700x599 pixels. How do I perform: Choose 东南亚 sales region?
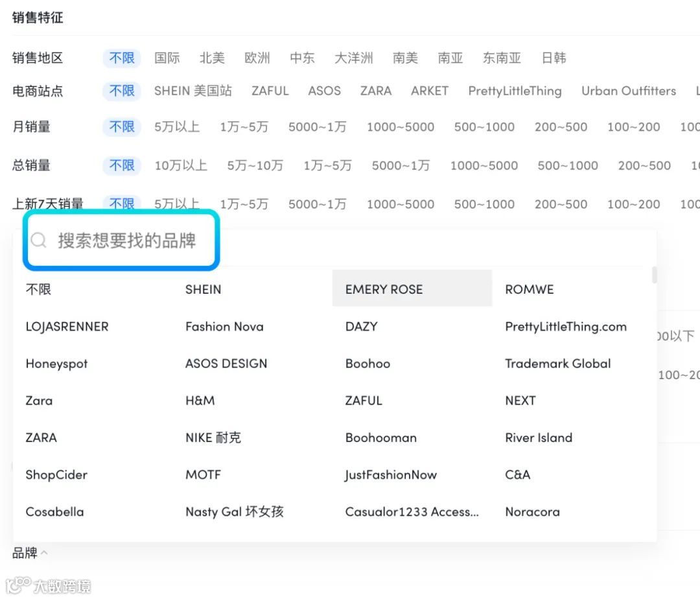coord(502,58)
